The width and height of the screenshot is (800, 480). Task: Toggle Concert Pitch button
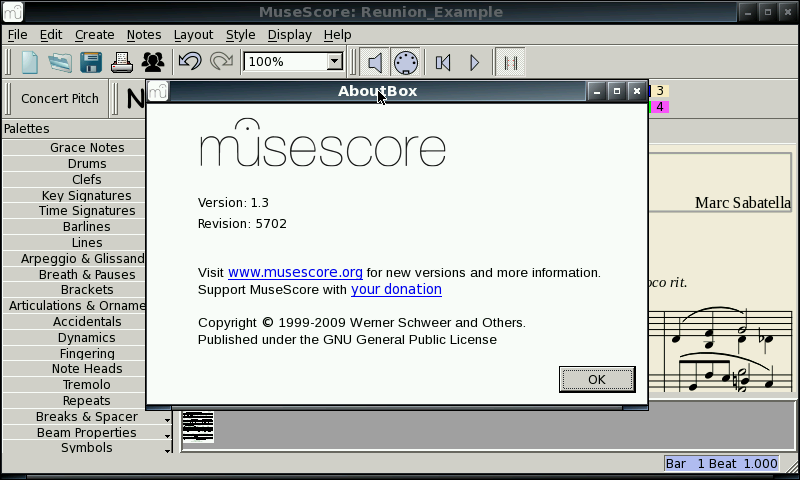(60, 98)
